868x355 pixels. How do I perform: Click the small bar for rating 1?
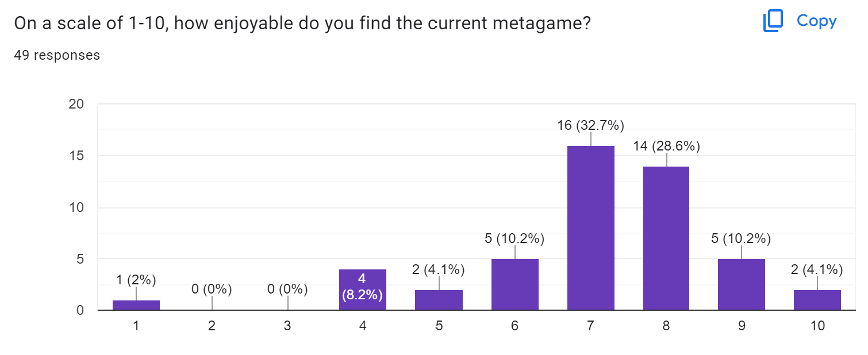coord(136,305)
